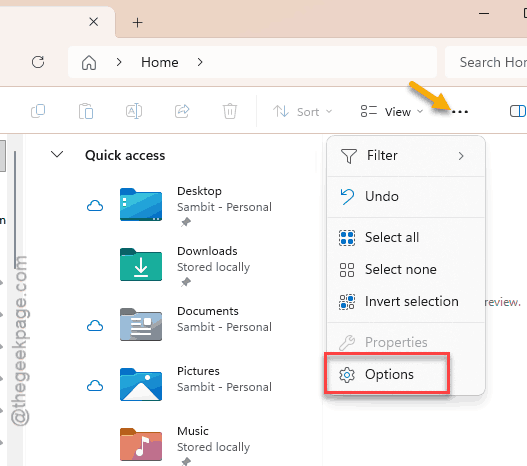Choose Undo from the menu

click(x=406, y=196)
